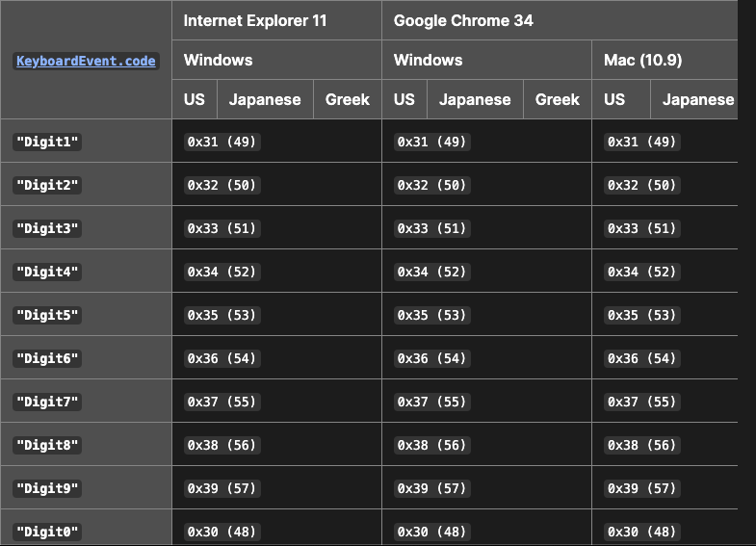Click 0x37 (55) in Chrome Windows column

tap(432, 403)
